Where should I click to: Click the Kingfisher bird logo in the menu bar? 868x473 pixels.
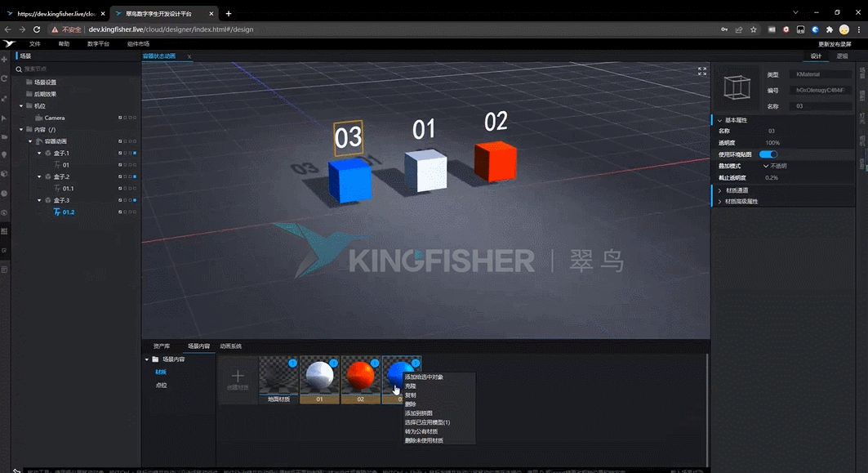[x=9, y=44]
